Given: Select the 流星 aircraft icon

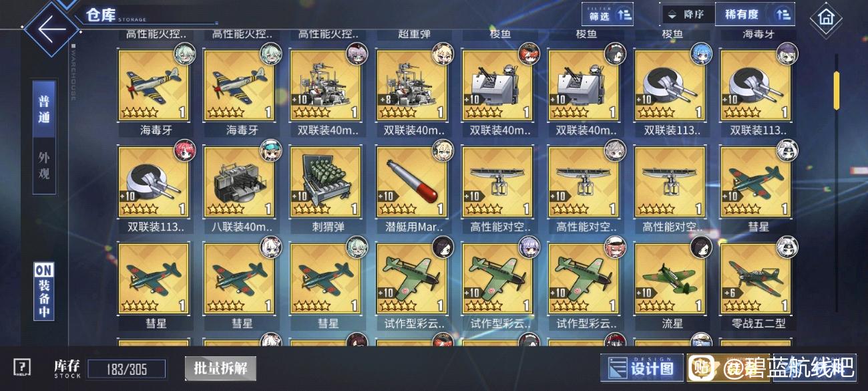Looking at the screenshot, I should [670, 279].
